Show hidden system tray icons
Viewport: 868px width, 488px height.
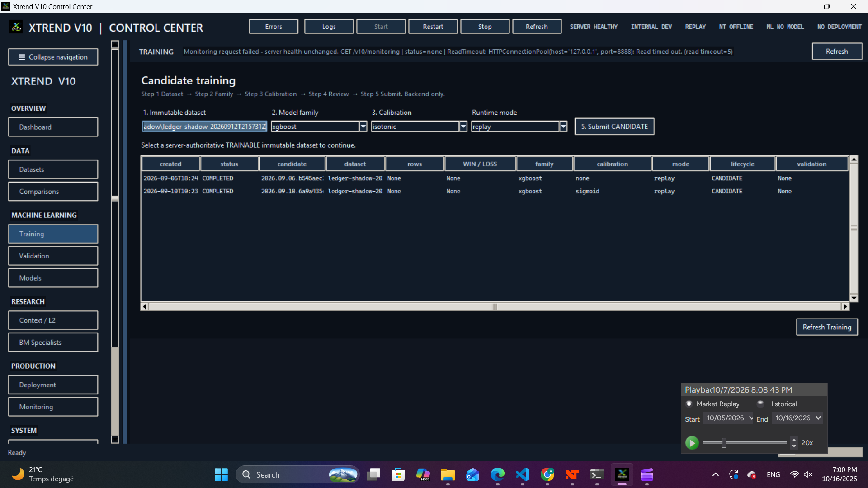pyautogui.click(x=715, y=474)
